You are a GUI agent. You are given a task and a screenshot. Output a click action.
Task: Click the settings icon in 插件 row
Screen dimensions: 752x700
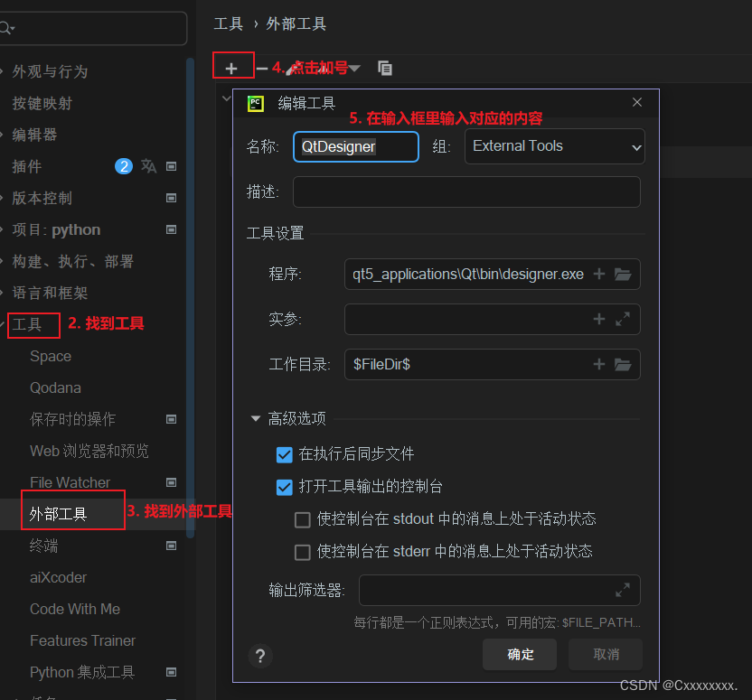[171, 166]
